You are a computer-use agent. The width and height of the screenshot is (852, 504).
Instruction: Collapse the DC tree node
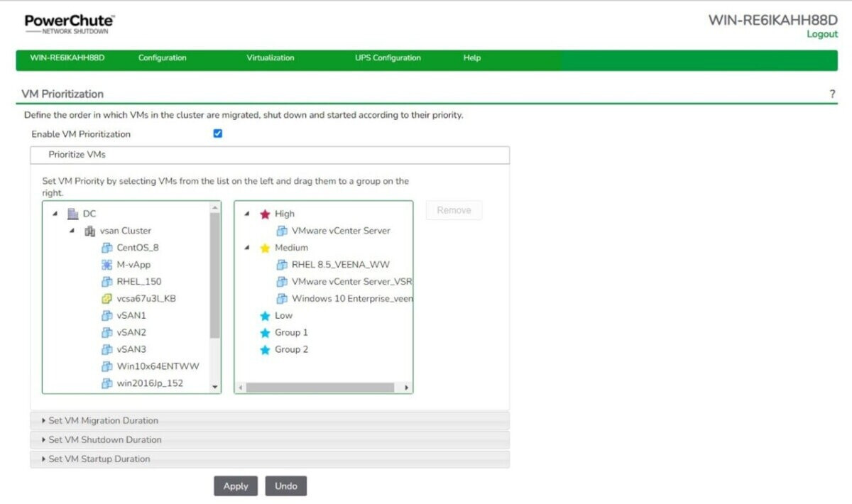tap(55, 214)
